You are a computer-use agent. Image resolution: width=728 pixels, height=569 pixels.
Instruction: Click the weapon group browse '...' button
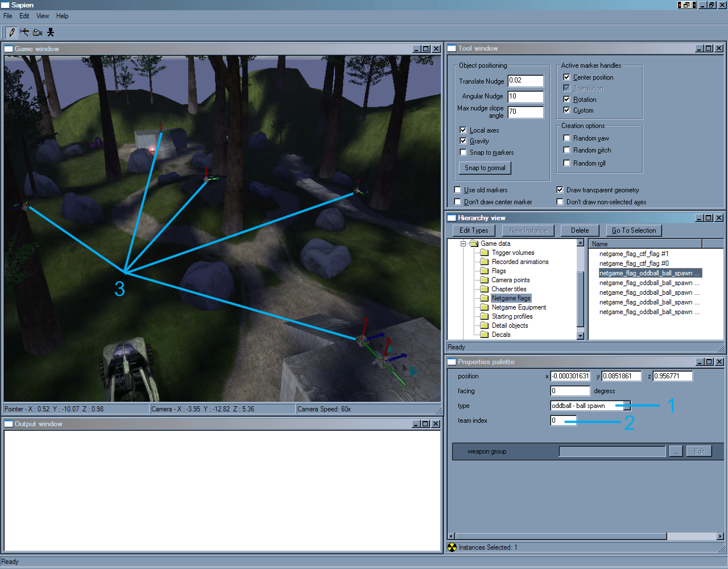pos(675,451)
